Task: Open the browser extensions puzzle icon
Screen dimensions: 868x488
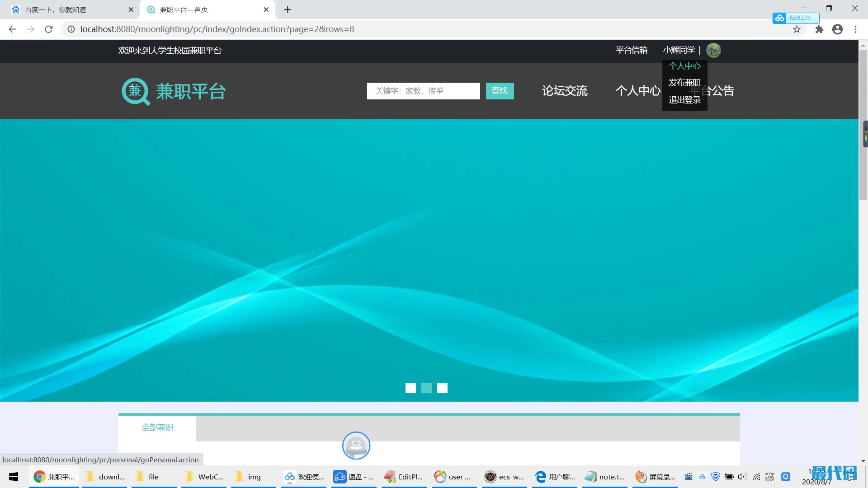Action: coord(819,29)
